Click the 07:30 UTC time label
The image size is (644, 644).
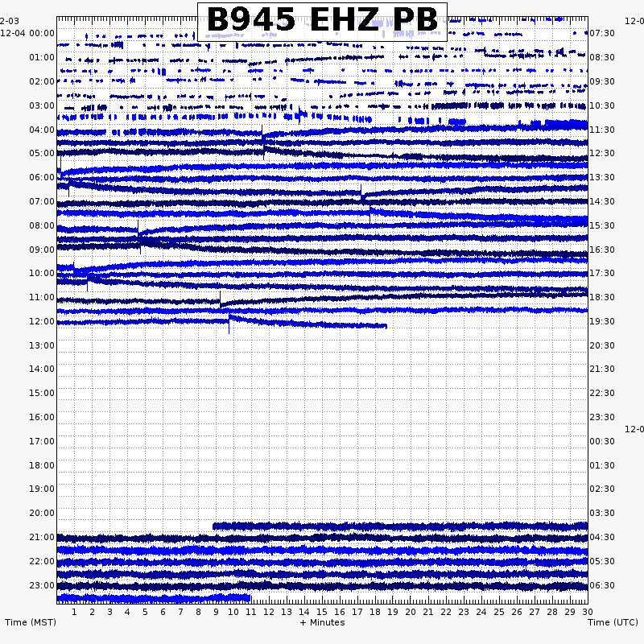602,33
